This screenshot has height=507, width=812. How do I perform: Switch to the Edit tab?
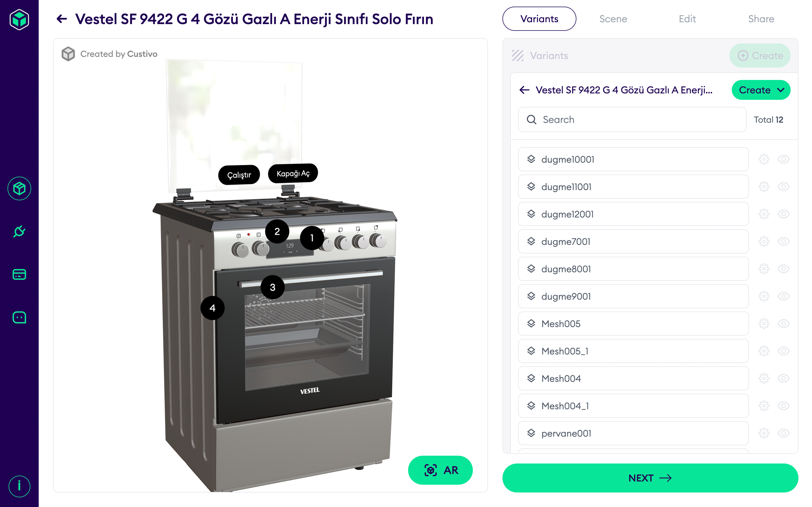click(x=687, y=19)
